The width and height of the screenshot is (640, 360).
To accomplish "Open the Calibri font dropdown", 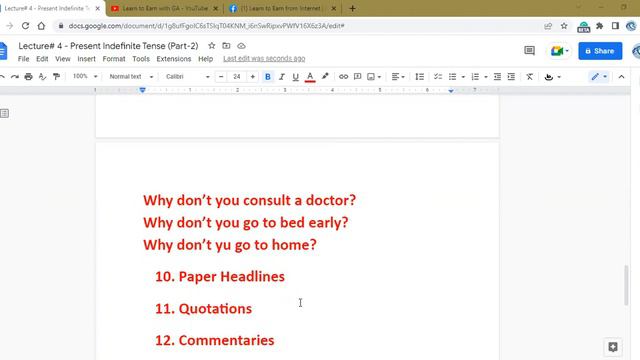I will pyautogui.click(x=187, y=76).
